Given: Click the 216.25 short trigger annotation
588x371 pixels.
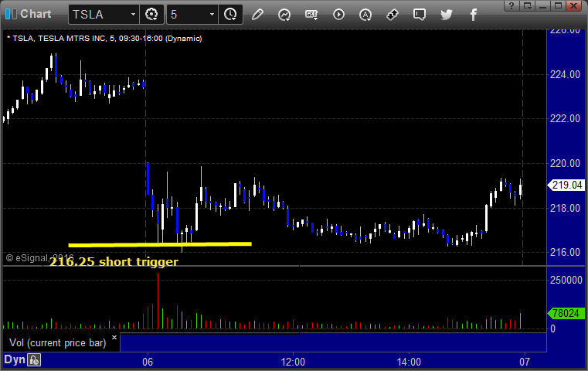Looking at the screenshot, I should (x=114, y=261).
